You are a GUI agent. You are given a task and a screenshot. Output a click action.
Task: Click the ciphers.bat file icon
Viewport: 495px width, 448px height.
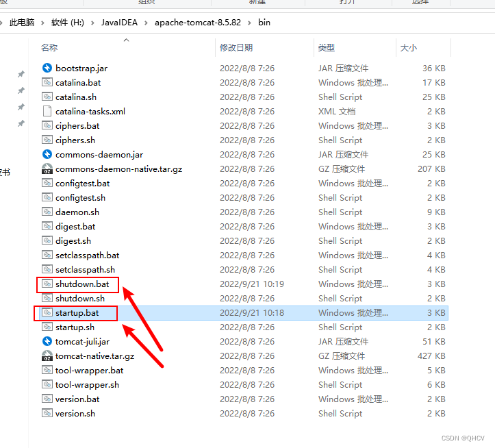pos(47,125)
